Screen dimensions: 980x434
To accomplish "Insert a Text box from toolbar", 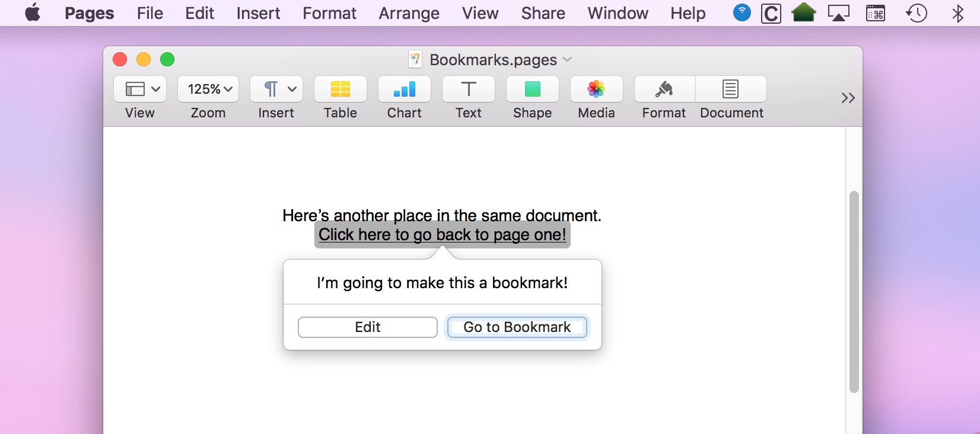I will click(x=469, y=89).
